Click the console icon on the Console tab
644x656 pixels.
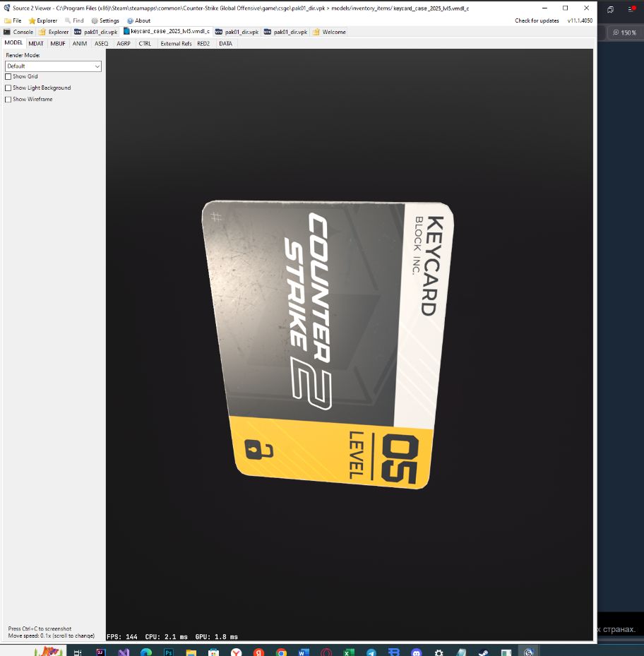(6, 32)
